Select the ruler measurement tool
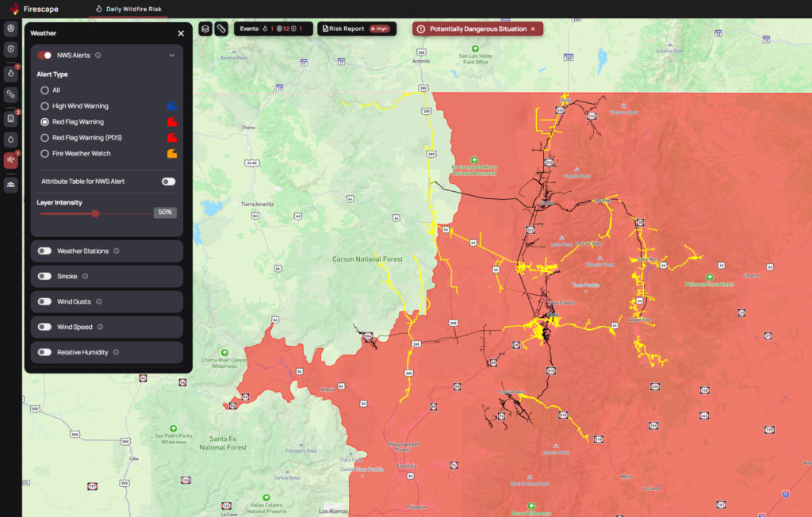Viewport: 812px width, 517px height. 221,29
